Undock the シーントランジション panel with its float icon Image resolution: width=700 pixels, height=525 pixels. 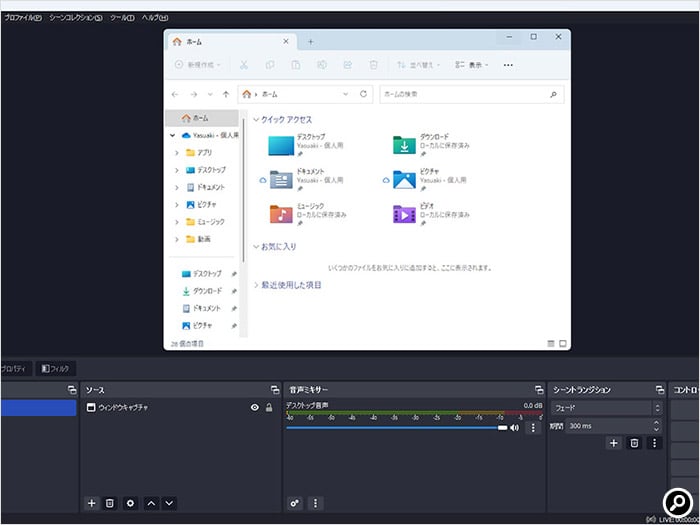[x=660, y=390]
